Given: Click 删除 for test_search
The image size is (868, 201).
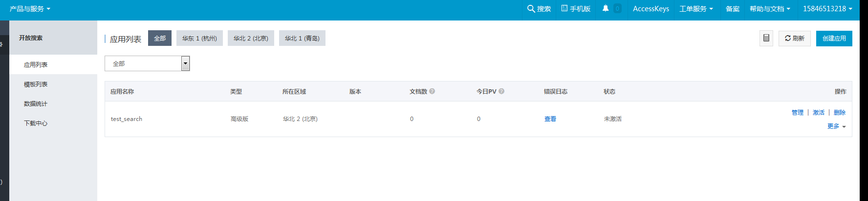Looking at the screenshot, I should click(x=840, y=113).
